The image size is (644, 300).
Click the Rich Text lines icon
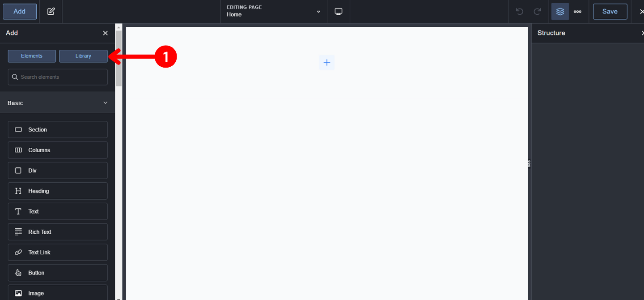pos(18,232)
